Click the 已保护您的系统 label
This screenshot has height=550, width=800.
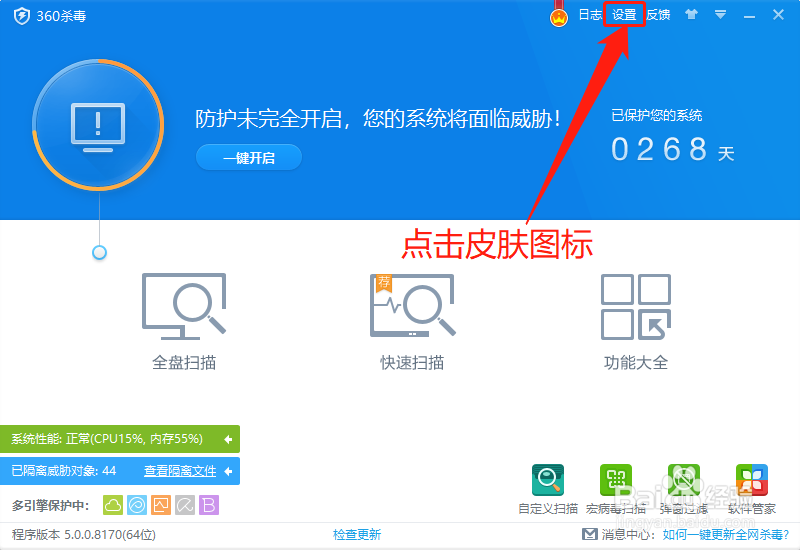[657, 115]
